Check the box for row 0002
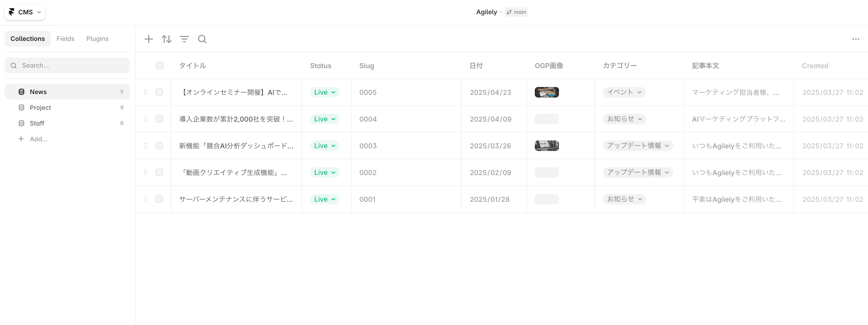Screen dimensions: 868x325 click(x=160, y=173)
